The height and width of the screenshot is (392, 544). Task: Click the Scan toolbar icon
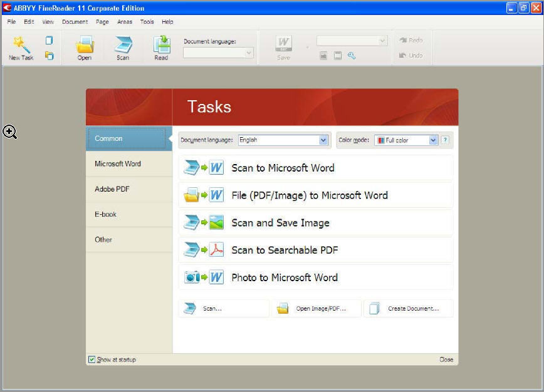coord(123,44)
